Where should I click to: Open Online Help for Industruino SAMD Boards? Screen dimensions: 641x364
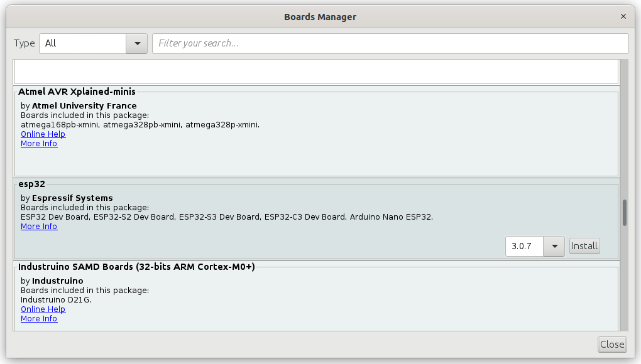(x=43, y=309)
